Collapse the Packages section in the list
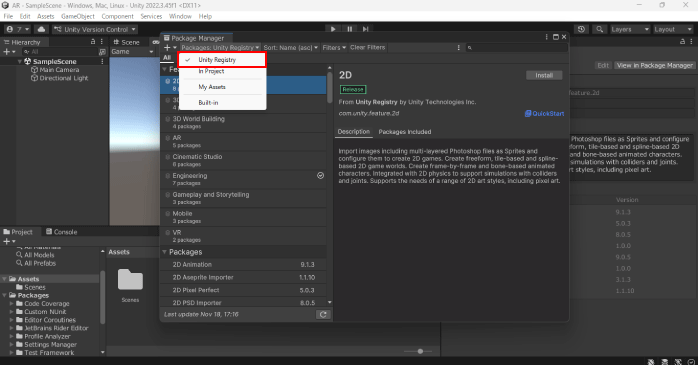Viewport: 698px width, 365px height. [x=164, y=252]
